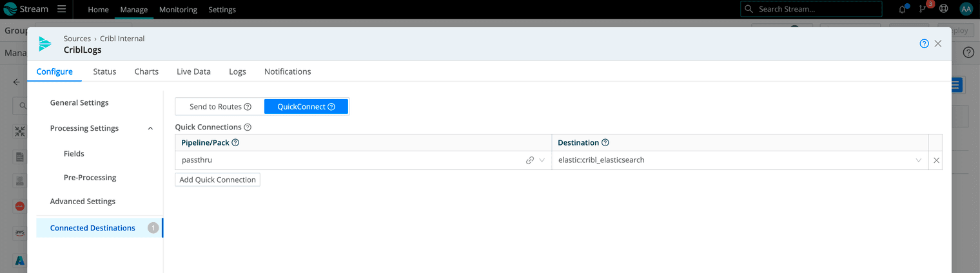Open the elastic:cribl_elasticsearch destination dropdown
This screenshot has width=980, height=273.
click(919, 160)
